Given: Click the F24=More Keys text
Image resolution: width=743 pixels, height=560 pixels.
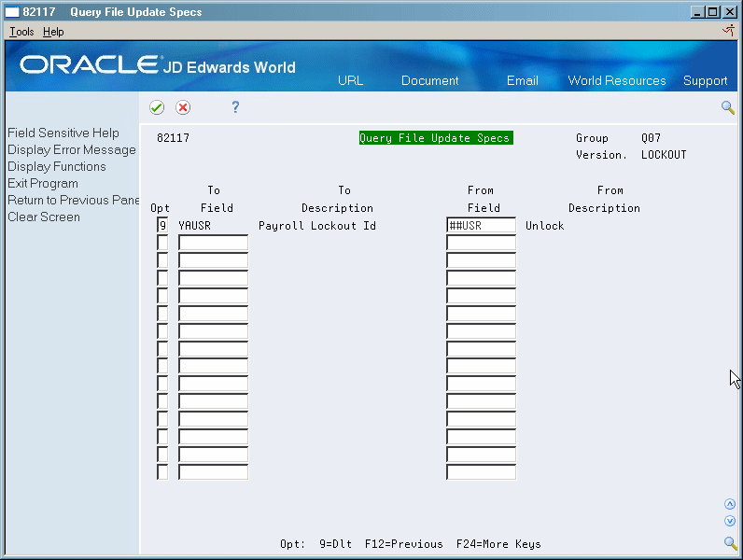Looking at the screenshot, I should pyautogui.click(x=498, y=544).
